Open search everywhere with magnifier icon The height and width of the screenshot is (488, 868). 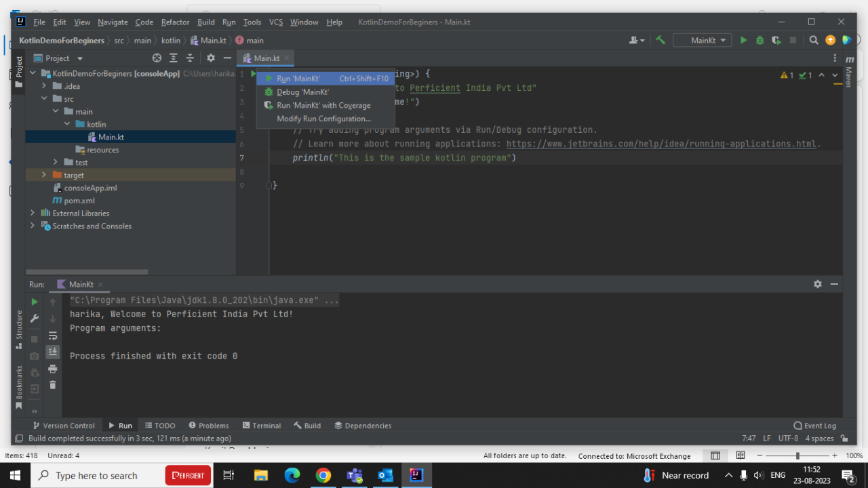tap(813, 40)
